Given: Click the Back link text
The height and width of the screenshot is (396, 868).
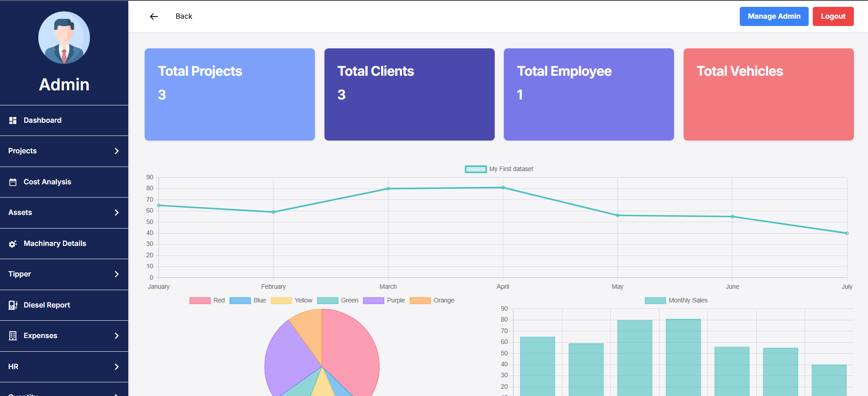Looking at the screenshot, I should (184, 16).
